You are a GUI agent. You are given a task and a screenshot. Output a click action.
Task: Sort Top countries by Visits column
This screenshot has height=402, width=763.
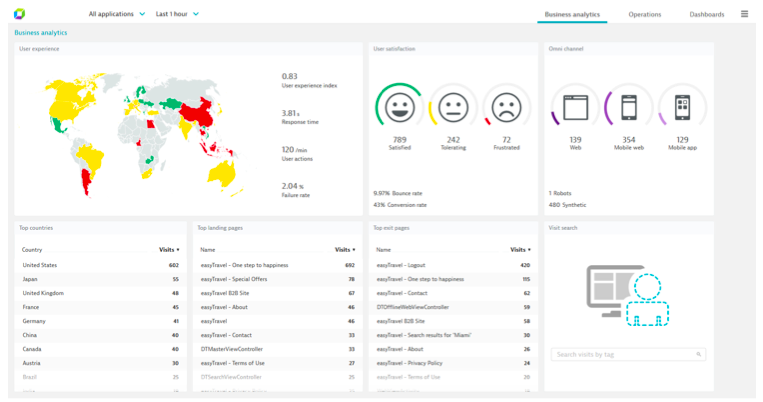(169, 250)
